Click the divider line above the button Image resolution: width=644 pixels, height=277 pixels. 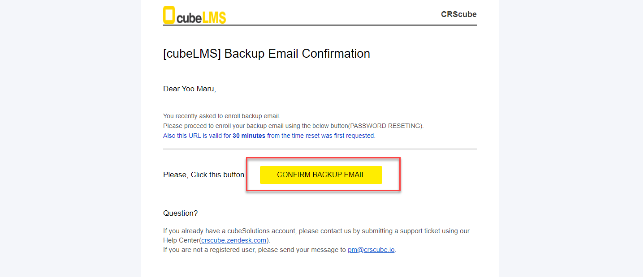click(x=320, y=149)
